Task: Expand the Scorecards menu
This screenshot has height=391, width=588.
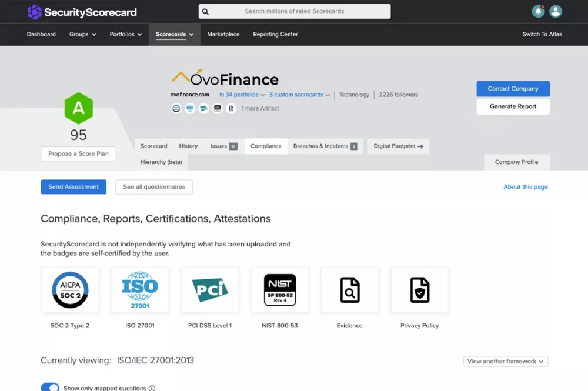Action: pos(175,34)
